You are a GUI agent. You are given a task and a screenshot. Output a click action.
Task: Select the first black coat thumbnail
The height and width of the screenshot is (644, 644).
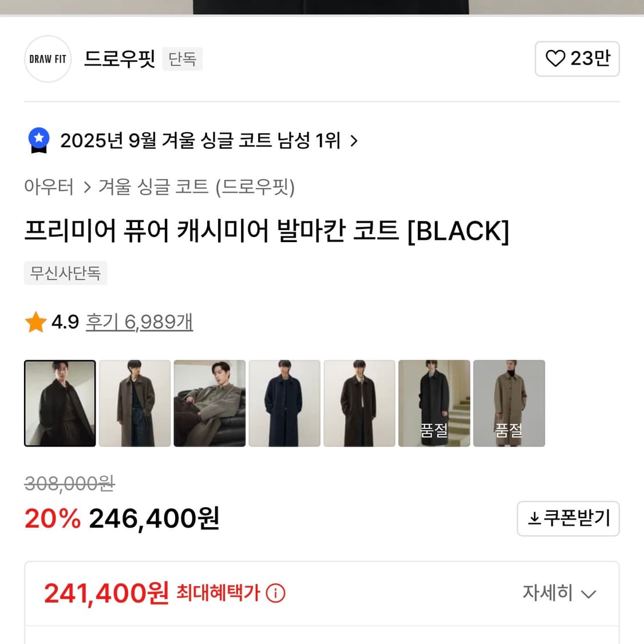tap(60, 403)
